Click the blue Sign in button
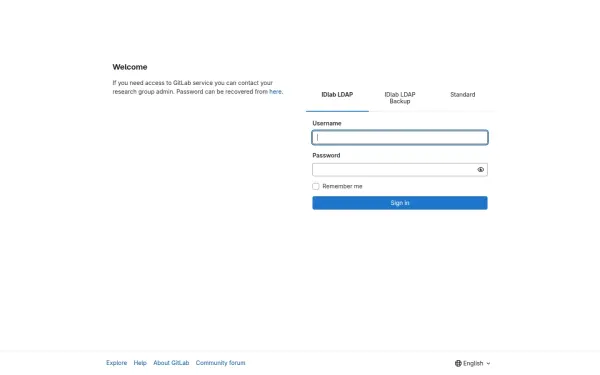Image resolution: width=600 pixels, height=375 pixels. pos(400,203)
